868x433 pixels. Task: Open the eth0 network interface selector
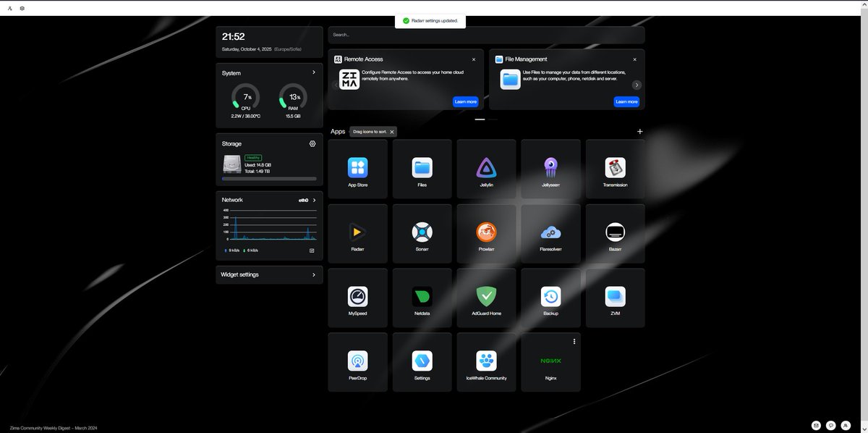pyautogui.click(x=307, y=200)
